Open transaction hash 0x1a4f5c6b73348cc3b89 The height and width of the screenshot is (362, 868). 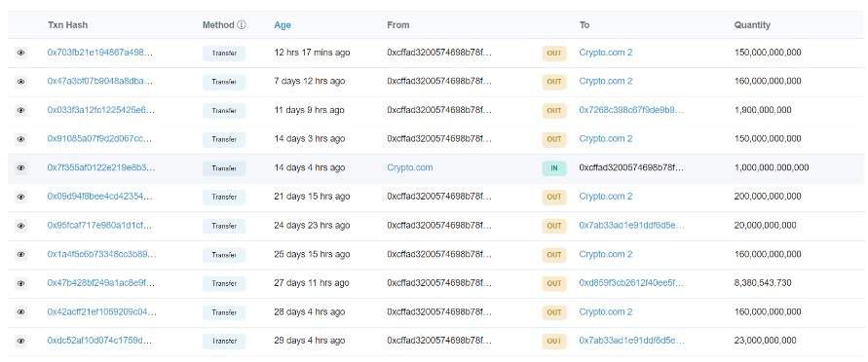pyautogui.click(x=101, y=254)
